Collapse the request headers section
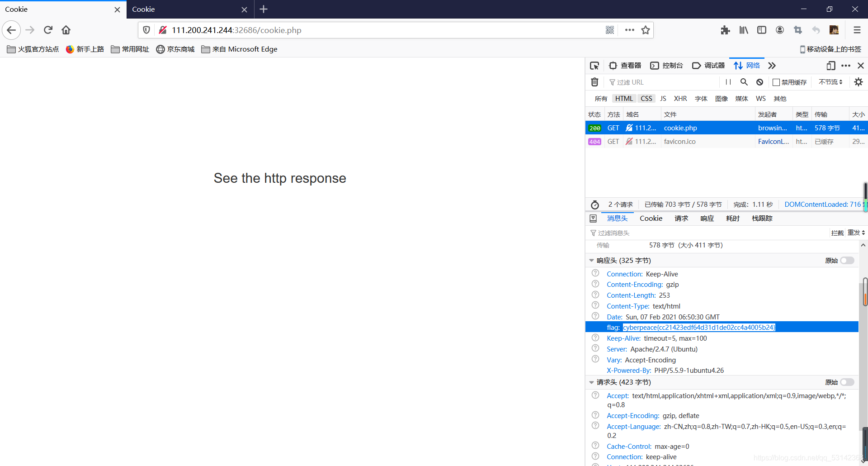 point(591,382)
